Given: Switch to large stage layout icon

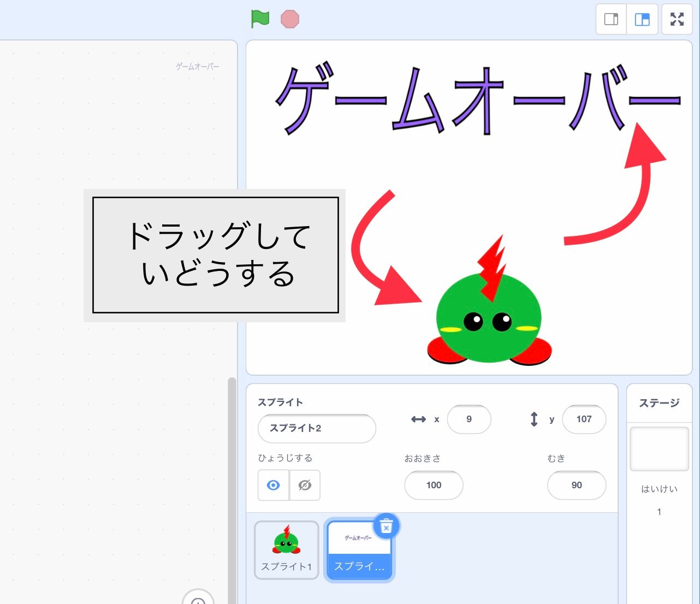Looking at the screenshot, I should click(x=643, y=19).
